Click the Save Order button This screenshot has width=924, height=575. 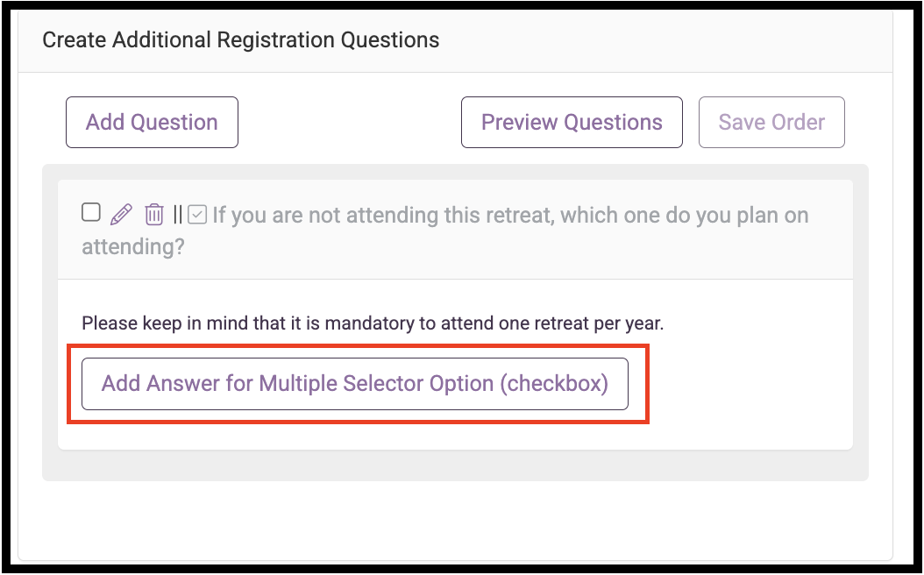pos(771,122)
